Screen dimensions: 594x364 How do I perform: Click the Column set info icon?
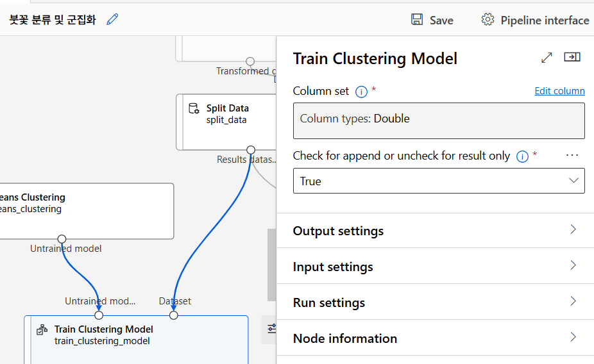coord(361,92)
